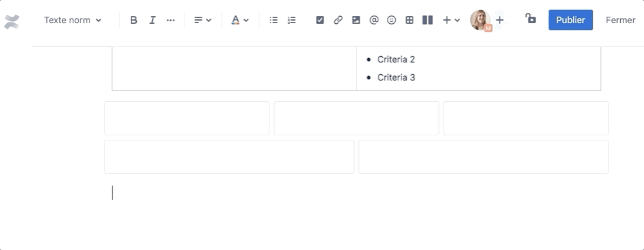
Task: Insert an image or file
Action: [356, 20]
